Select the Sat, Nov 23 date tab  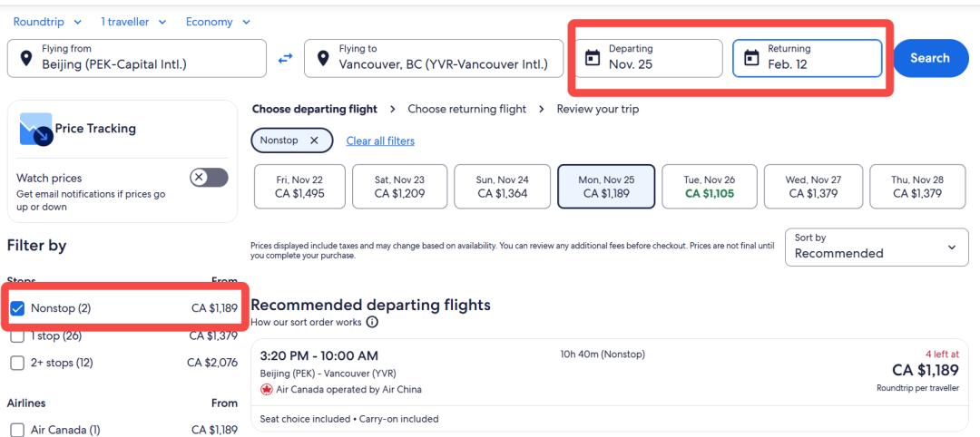[x=400, y=187]
